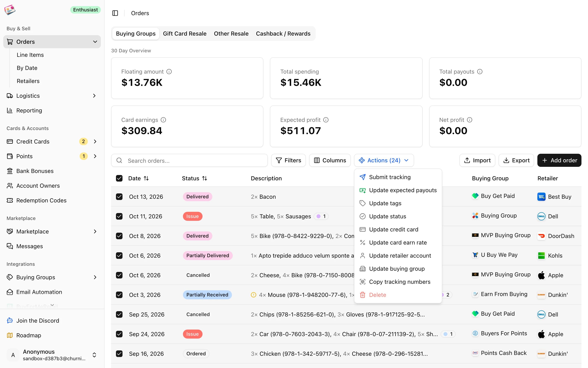Click the Export button
Image resolution: width=588 pixels, height=368 pixels.
[x=516, y=160]
